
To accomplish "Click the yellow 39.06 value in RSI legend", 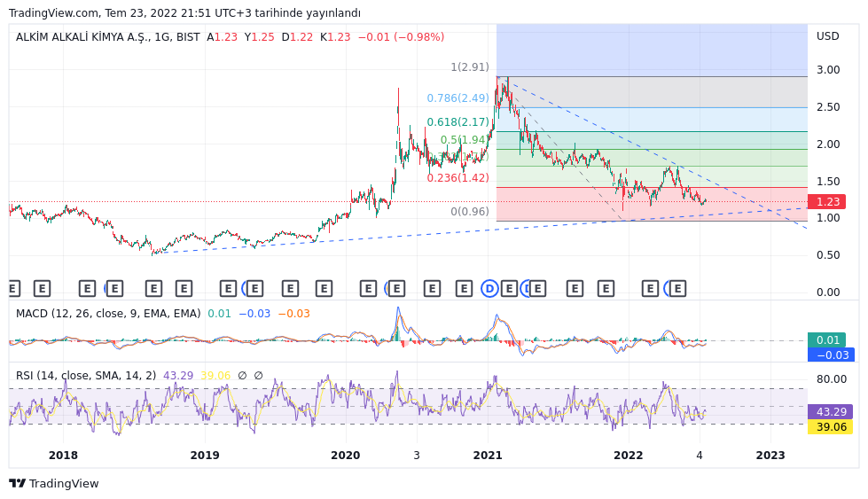I will click(215, 376).
